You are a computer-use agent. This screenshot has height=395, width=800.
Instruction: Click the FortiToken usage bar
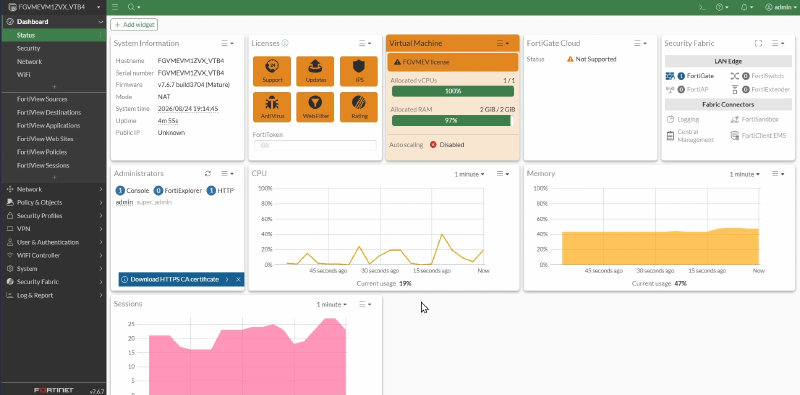(315, 145)
